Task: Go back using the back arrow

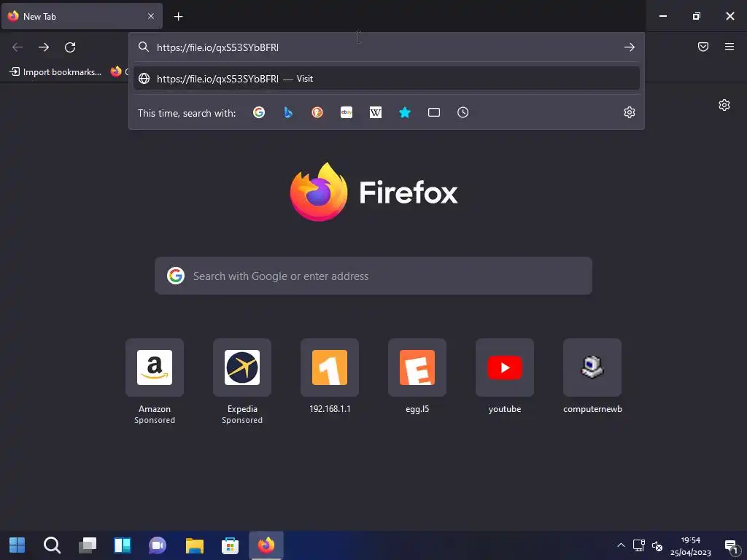Action: pos(18,47)
